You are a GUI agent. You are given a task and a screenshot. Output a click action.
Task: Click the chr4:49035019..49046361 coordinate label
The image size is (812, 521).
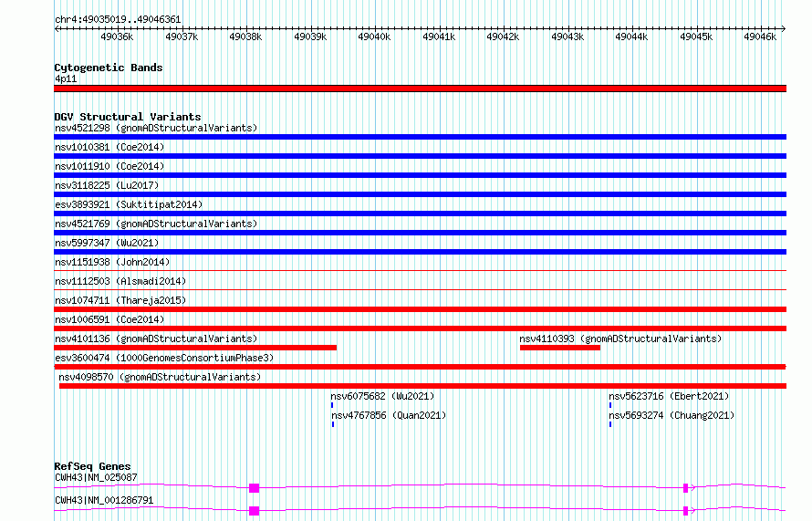118,20
